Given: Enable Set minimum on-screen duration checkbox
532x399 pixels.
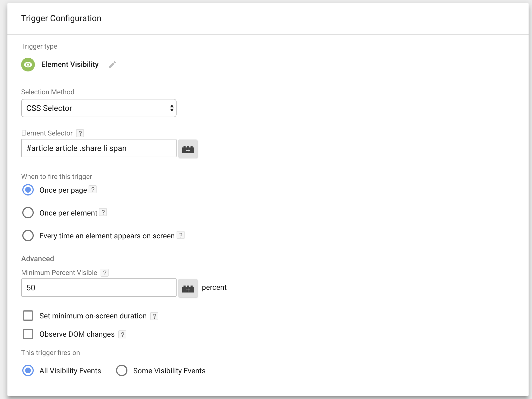Looking at the screenshot, I should 28,316.
